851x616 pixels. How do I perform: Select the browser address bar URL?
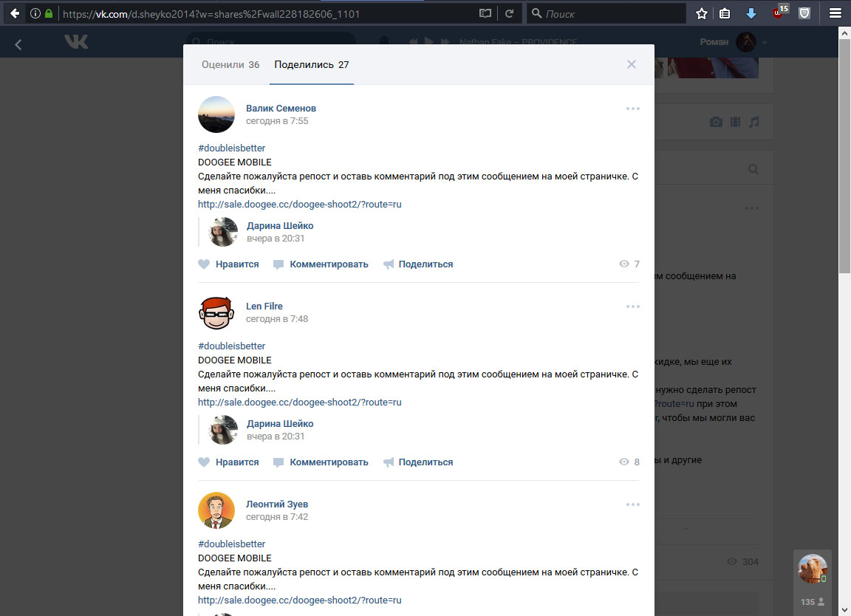click(212, 14)
